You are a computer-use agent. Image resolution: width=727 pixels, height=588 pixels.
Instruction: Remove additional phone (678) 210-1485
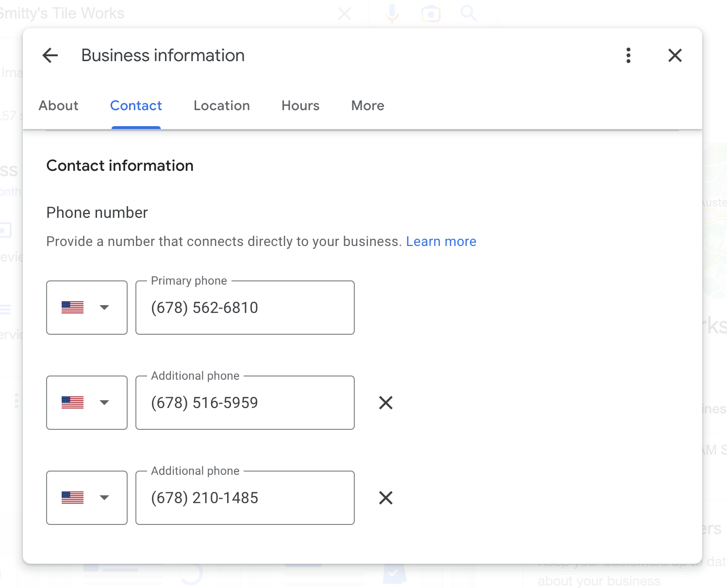pyautogui.click(x=386, y=498)
